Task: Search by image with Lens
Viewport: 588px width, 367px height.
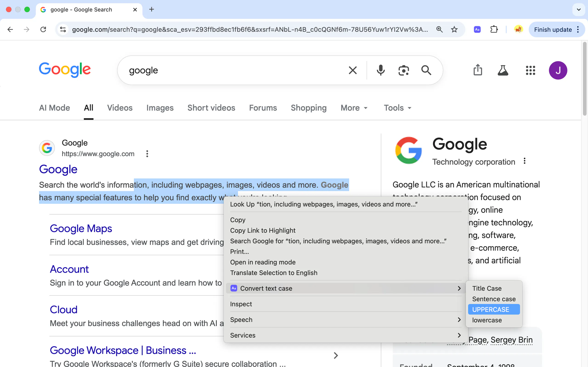Action: [404, 70]
